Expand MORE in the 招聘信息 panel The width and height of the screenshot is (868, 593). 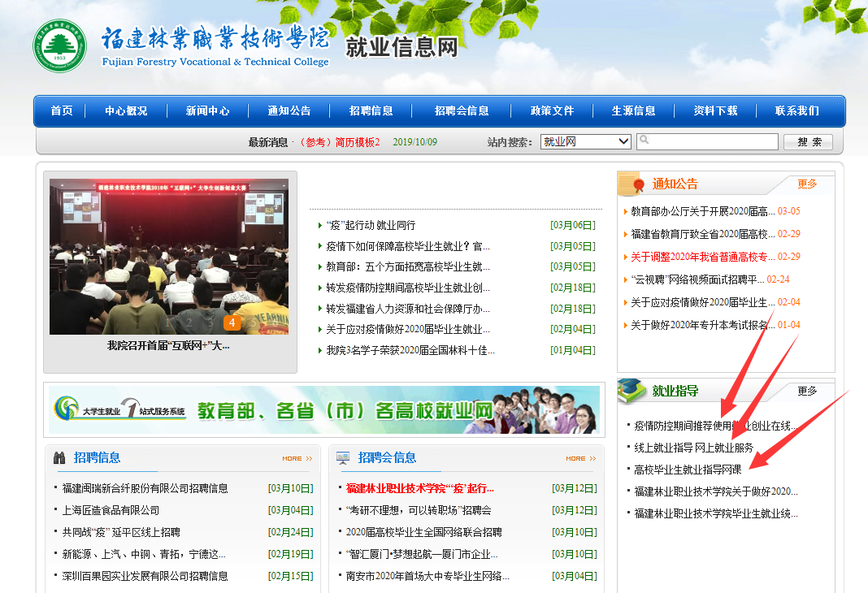pyautogui.click(x=297, y=458)
